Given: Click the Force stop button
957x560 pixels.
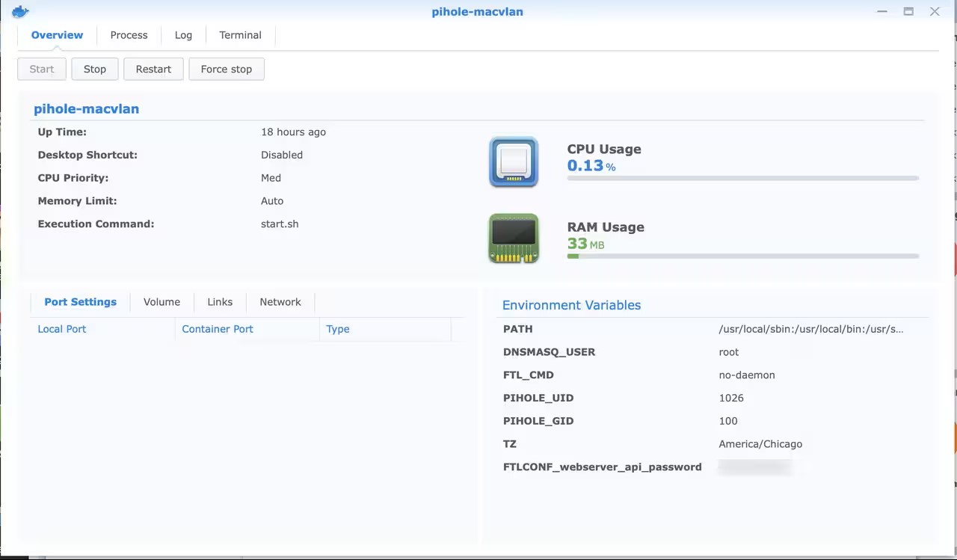Looking at the screenshot, I should [226, 69].
